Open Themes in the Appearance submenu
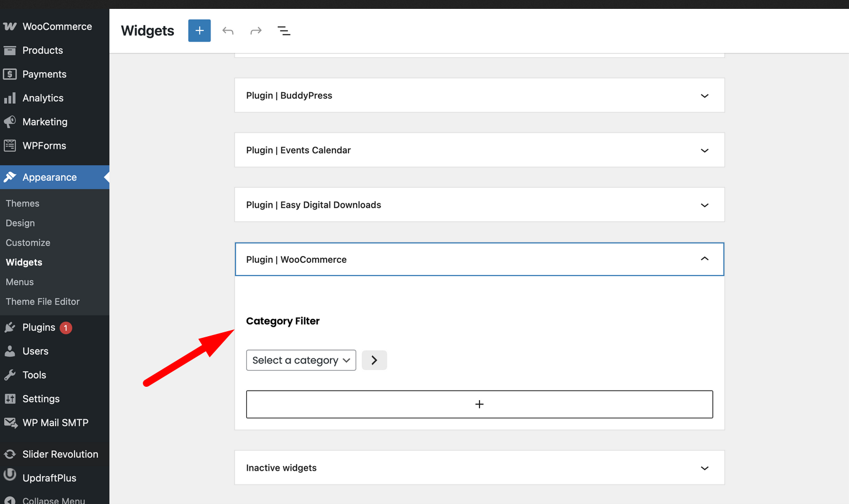The image size is (849, 504). (x=23, y=203)
